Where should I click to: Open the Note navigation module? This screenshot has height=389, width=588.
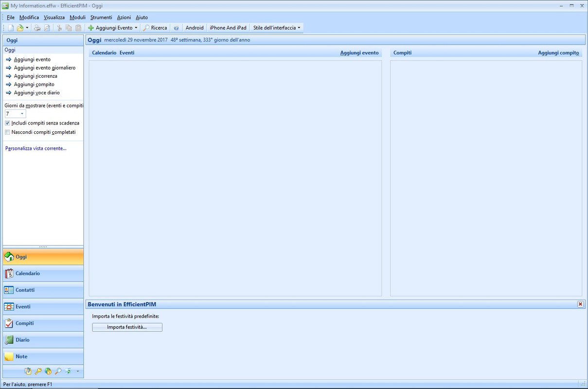(43, 356)
